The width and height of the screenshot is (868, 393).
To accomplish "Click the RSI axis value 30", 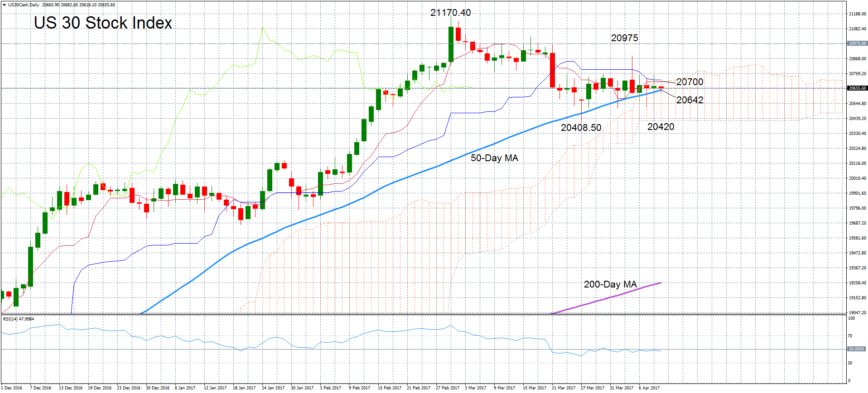I will coord(850,363).
